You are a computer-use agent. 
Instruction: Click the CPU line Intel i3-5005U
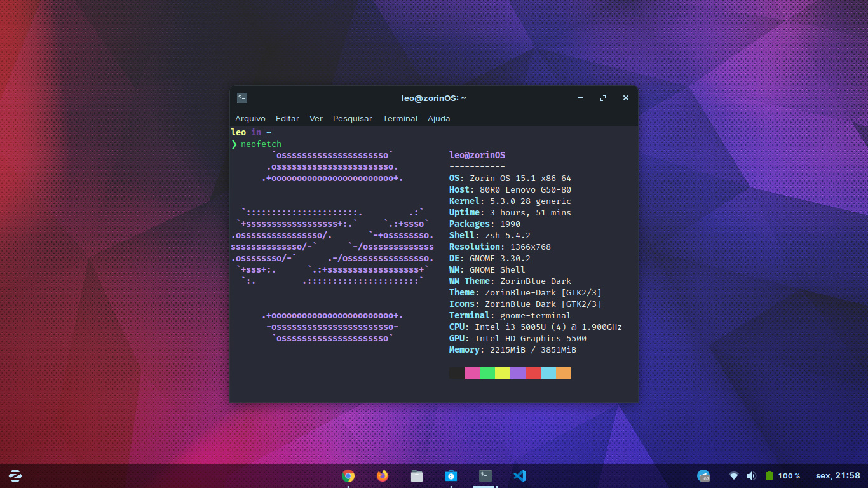tap(536, 327)
